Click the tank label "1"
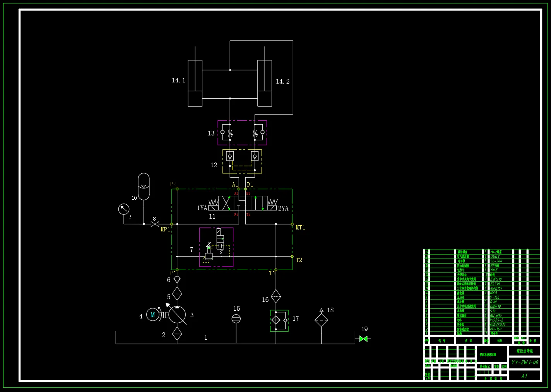This screenshot has height=392, width=551. click(x=206, y=338)
